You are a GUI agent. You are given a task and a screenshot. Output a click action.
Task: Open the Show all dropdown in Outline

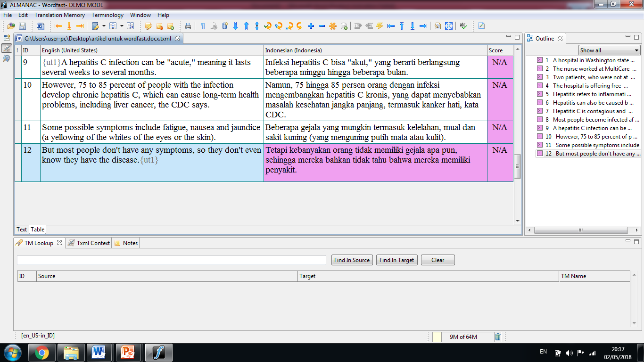click(x=609, y=50)
